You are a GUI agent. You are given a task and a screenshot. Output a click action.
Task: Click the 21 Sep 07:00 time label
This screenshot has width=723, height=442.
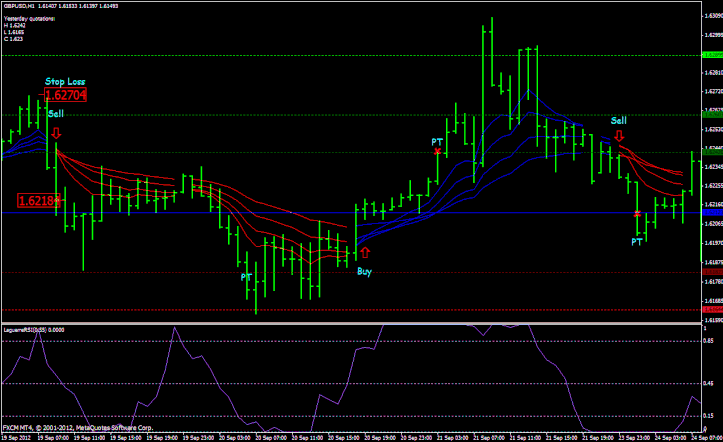(x=489, y=437)
